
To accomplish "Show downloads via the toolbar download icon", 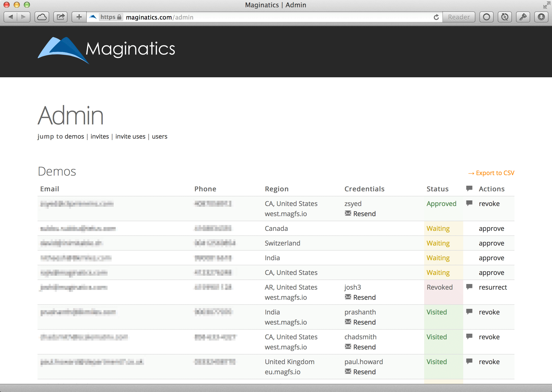I will coord(542,17).
